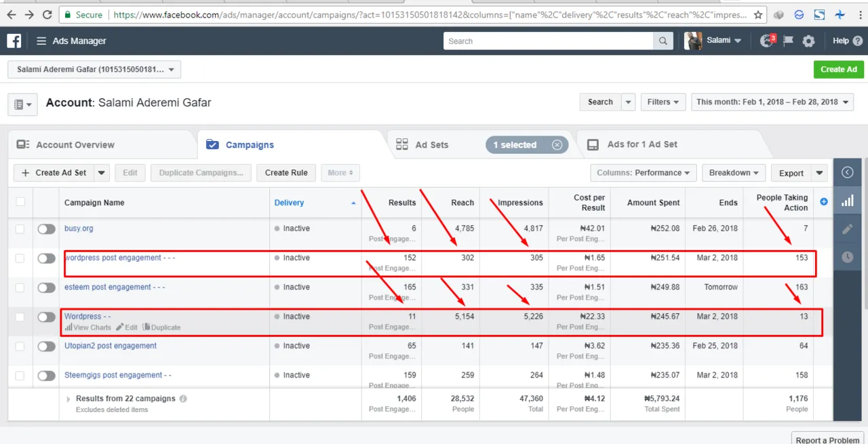868x444 pixels.
Task: Open the dropdown arrow beside the Search button
Action: (x=629, y=102)
